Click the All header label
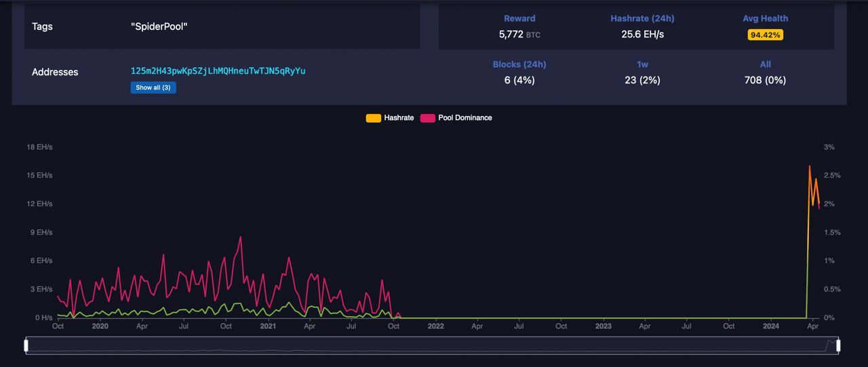The height and width of the screenshot is (367, 868). click(x=765, y=64)
